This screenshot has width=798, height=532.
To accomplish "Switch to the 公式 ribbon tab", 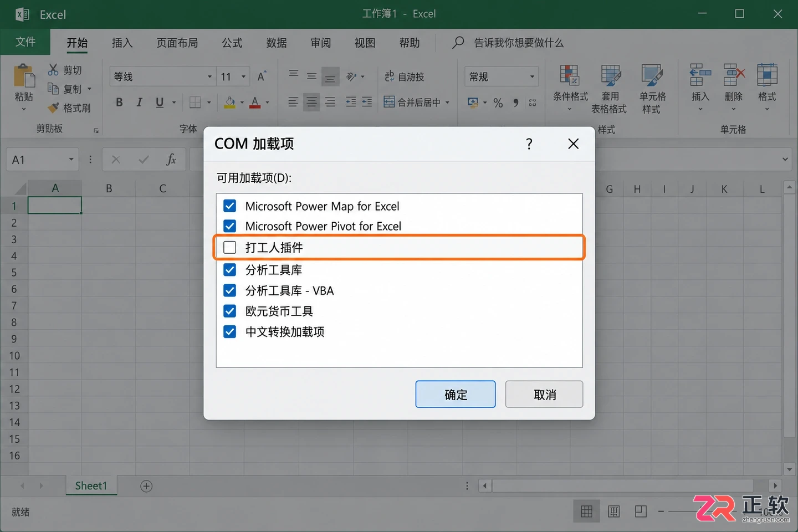I will tap(232, 43).
